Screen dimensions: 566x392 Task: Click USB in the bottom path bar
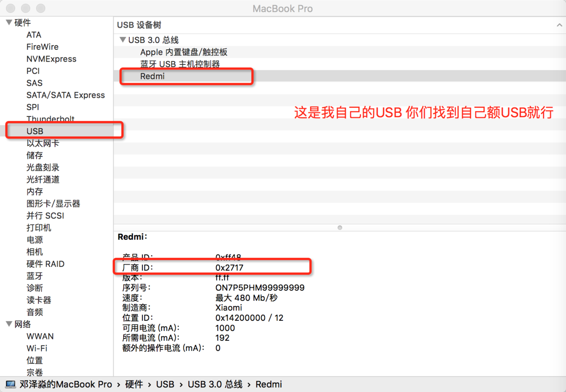[x=165, y=384]
